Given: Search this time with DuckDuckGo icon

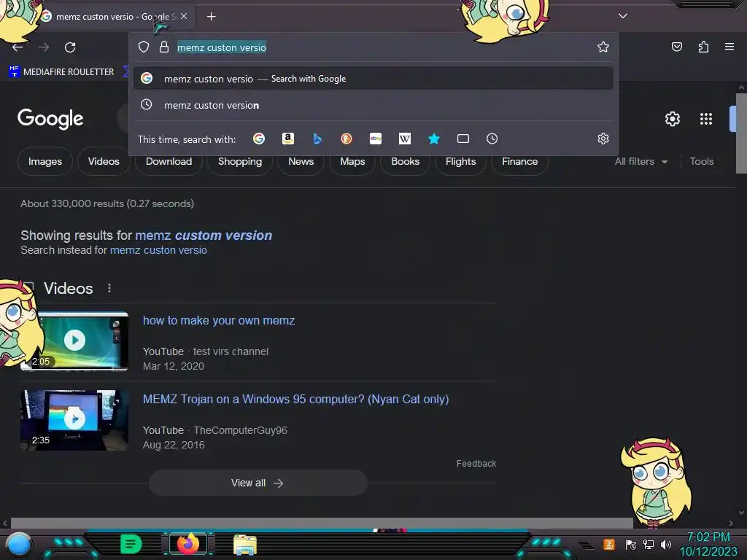Looking at the screenshot, I should click(347, 139).
